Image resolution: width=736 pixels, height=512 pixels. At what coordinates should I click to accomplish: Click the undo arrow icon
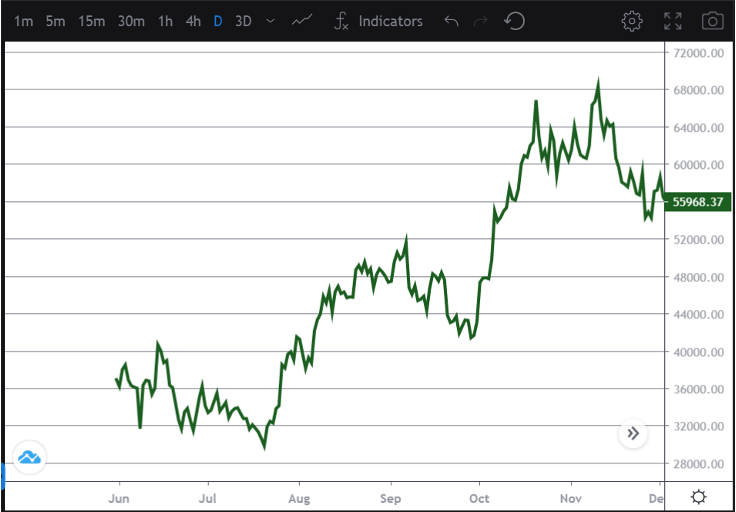tap(452, 21)
